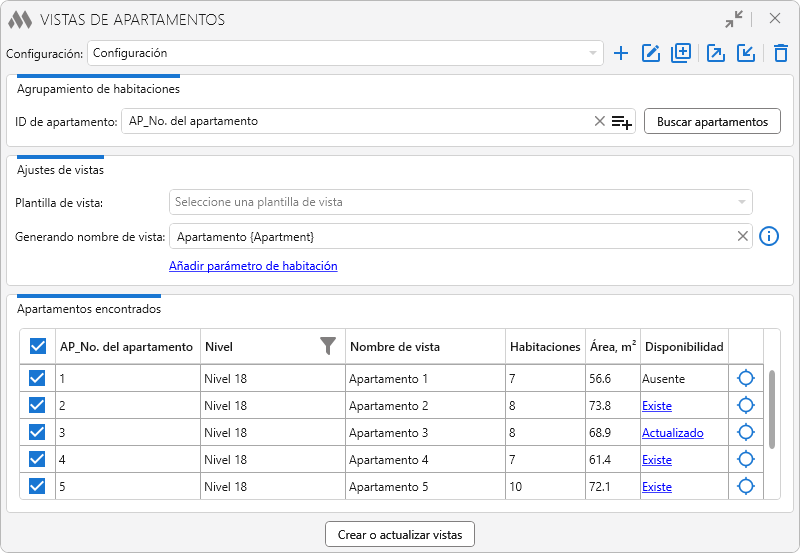This screenshot has height=553, width=800.
Task: Filter the Nivel column with funnel icon
Action: click(328, 346)
